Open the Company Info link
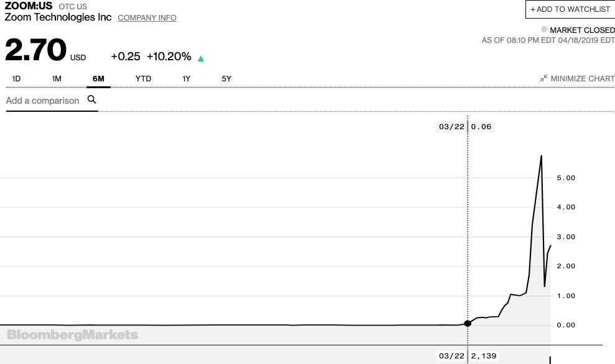 click(147, 18)
